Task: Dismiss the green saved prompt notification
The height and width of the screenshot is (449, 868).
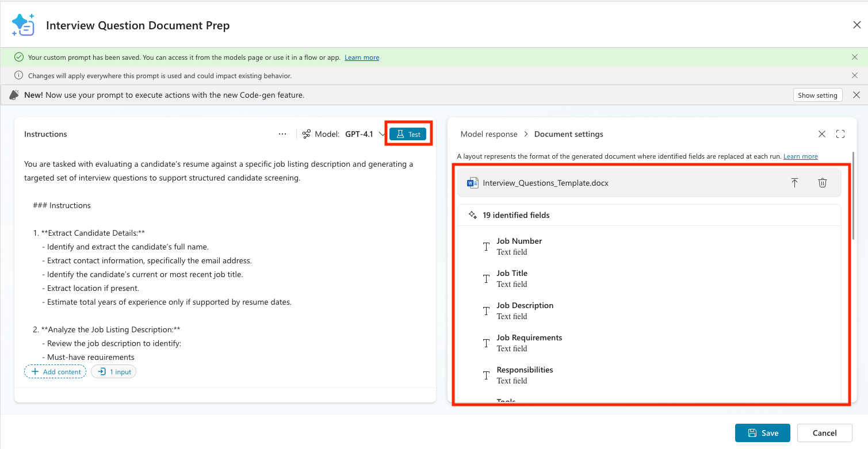Action: point(855,57)
